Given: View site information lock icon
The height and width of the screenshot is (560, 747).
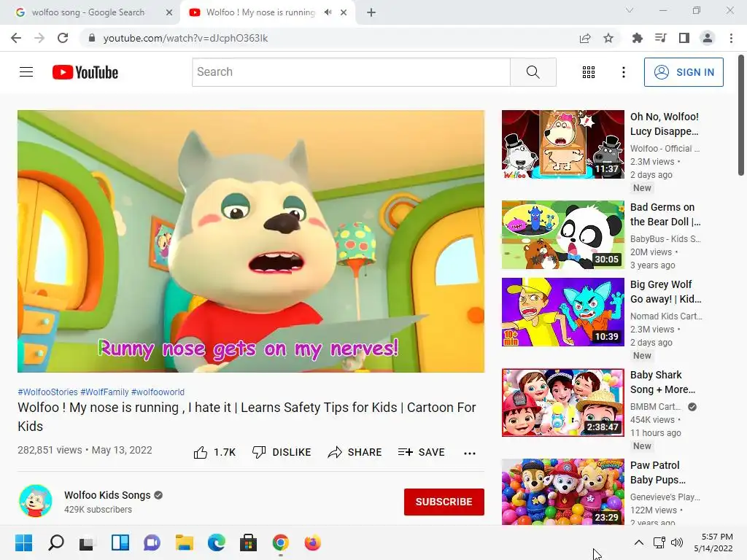Looking at the screenshot, I should click(92, 38).
